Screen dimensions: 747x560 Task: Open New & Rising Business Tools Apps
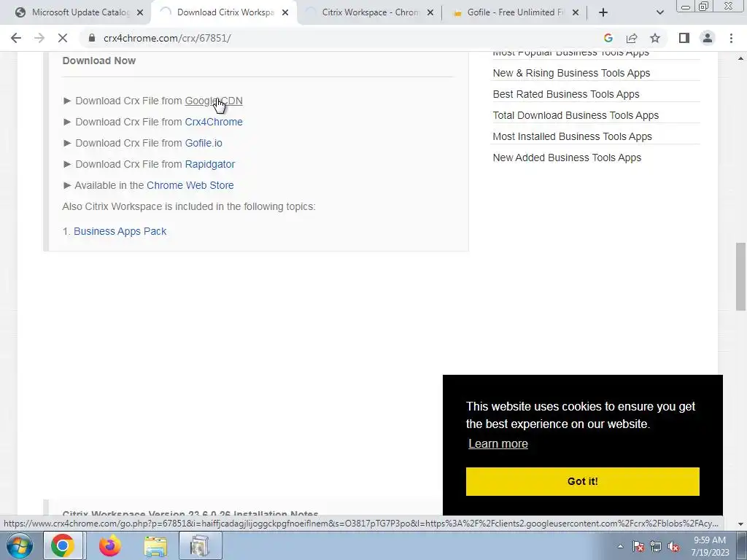(571, 73)
